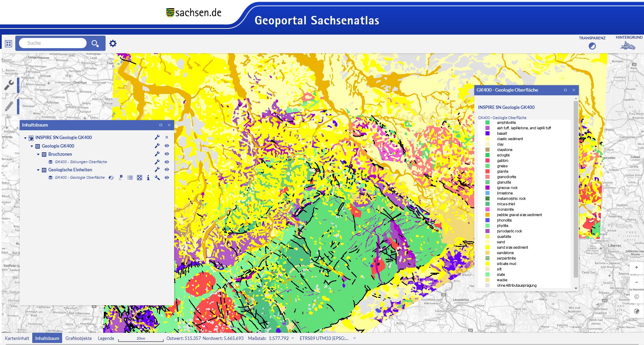Select the GK400 - Geologie Oberfläche layer name
Screen dimensions: 644x345
80,178
